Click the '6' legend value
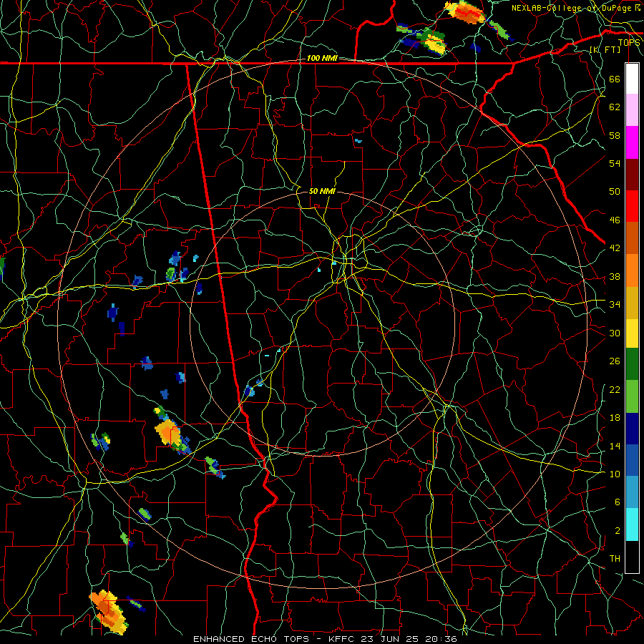 (618, 502)
